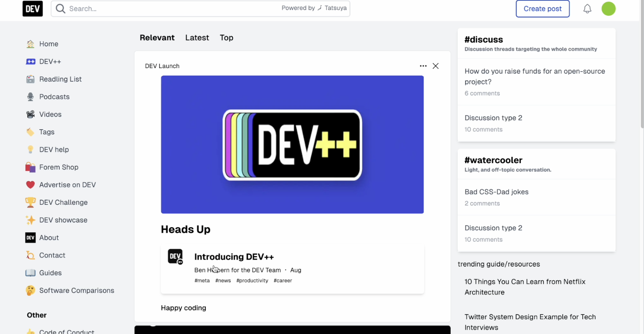Open Podcasts in the sidebar

[54, 97]
